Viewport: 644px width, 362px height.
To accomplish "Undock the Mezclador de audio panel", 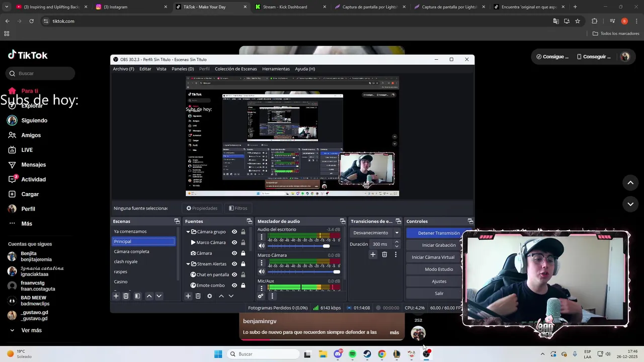I will 343,221.
